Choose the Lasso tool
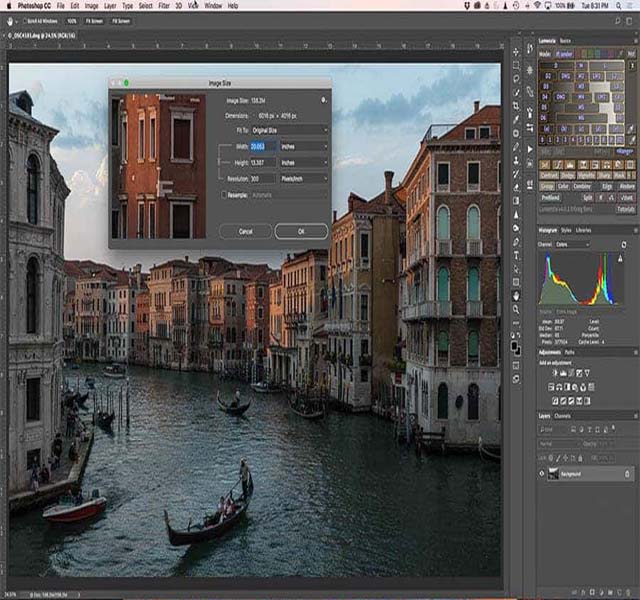Image resolution: width=640 pixels, height=600 pixels. click(515, 78)
